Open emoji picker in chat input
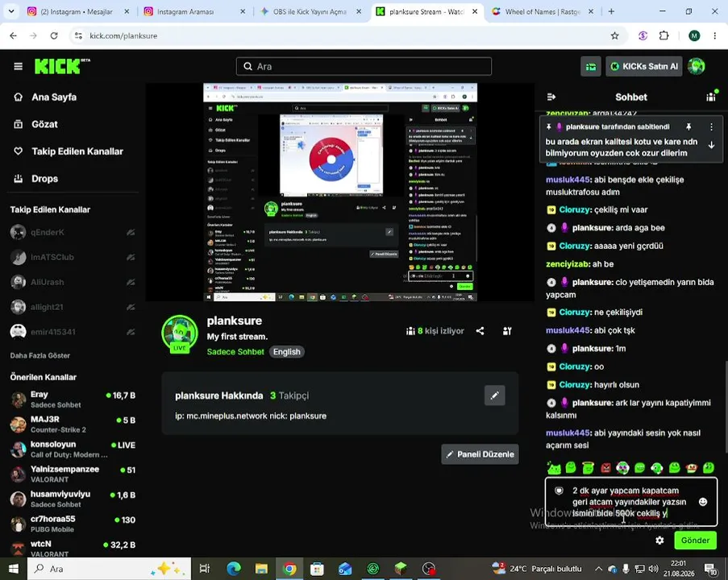The image size is (728, 580). tap(703, 502)
